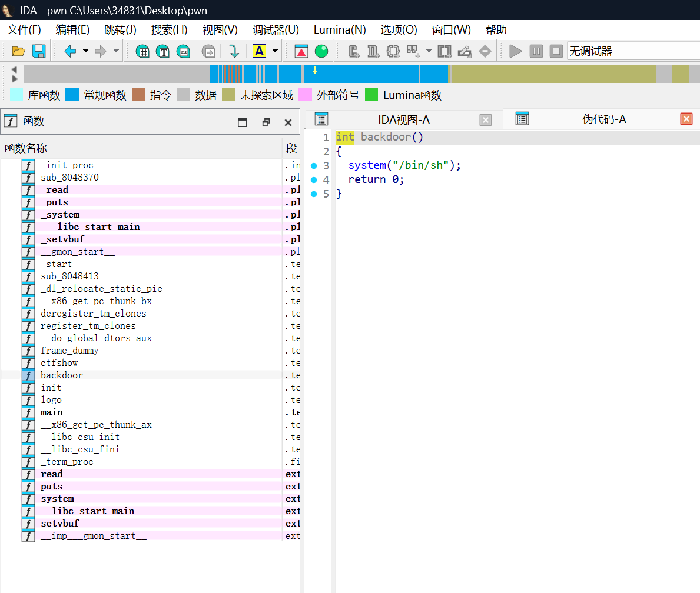Viewport: 700px width, 593px height.
Task: Select the _system function in list
Action: click(151, 215)
